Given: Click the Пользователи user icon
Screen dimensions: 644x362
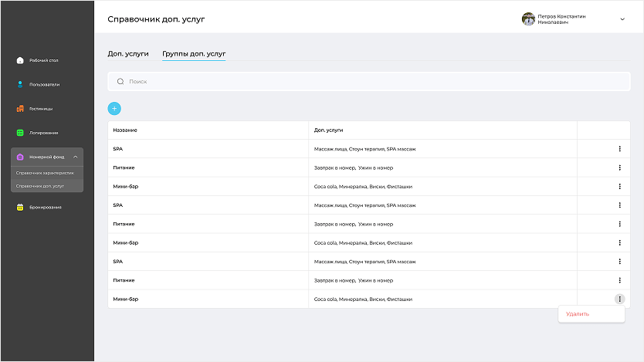Looking at the screenshot, I should [20, 84].
